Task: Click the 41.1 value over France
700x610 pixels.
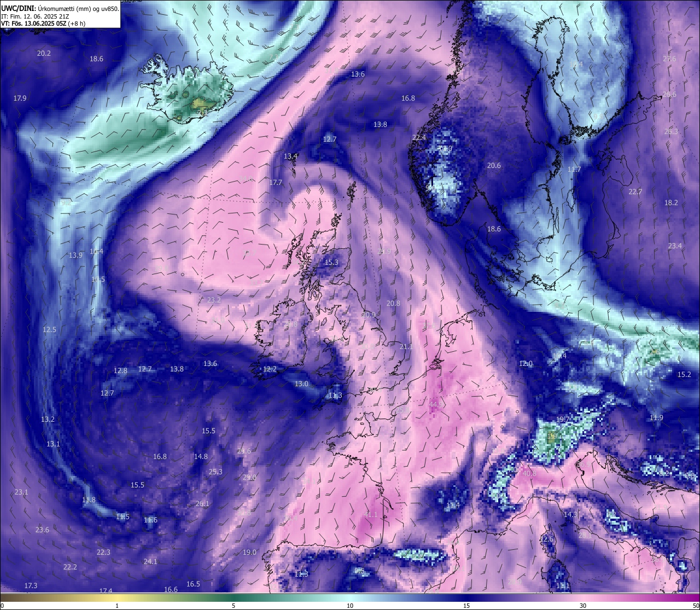Action: tap(370, 514)
